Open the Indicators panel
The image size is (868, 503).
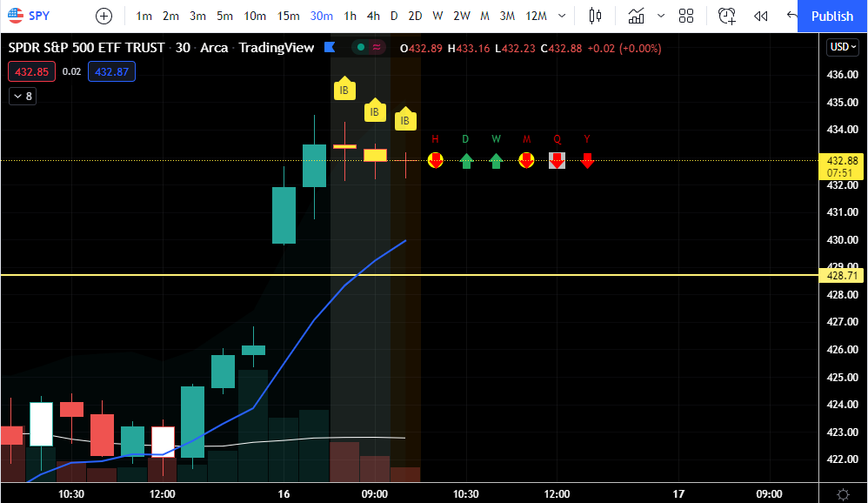pyautogui.click(x=636, y=16)
